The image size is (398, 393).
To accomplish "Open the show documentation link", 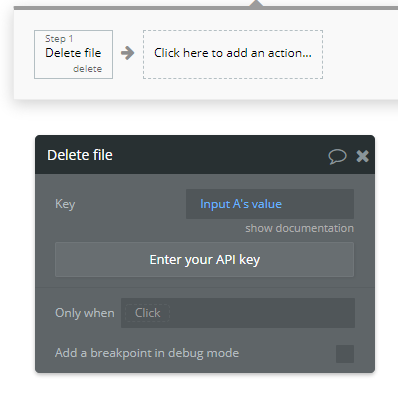I will click(299, 228).
